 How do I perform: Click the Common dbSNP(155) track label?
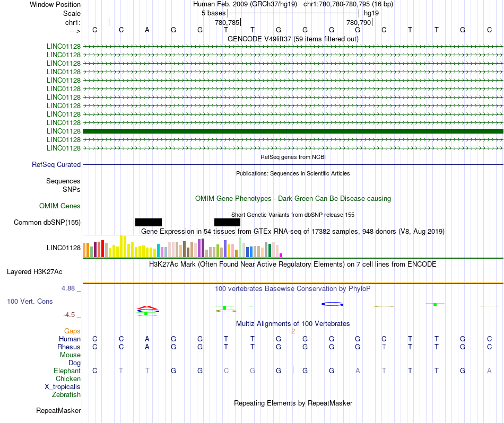click(47, 222)
